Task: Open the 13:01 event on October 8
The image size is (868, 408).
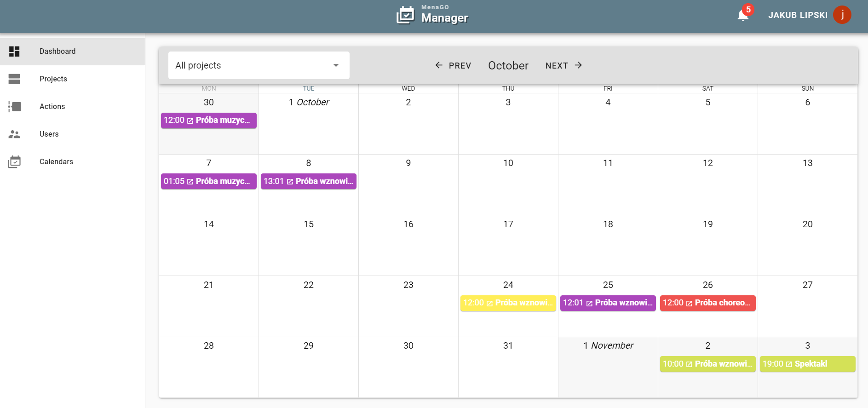Action: 308,181
